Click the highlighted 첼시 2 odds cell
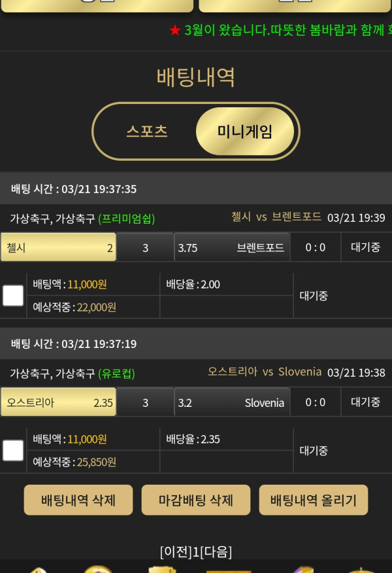Image resolution: width=392 pixels, height=573 pixels. (x=58, y=247)
